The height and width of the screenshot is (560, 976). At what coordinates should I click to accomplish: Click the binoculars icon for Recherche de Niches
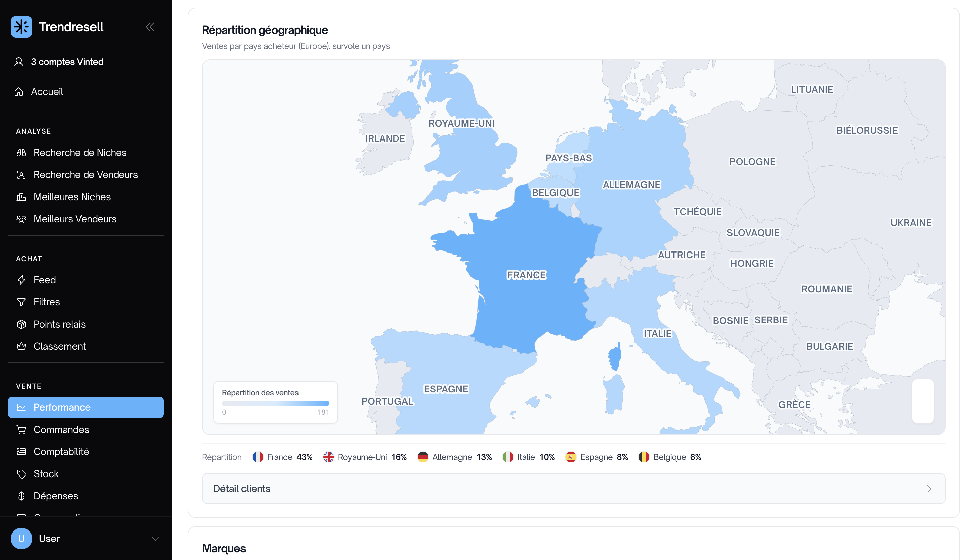[x=21, y=153]
